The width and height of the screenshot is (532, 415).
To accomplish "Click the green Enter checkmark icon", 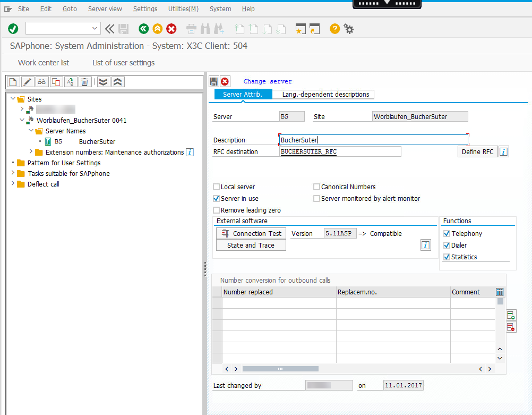I will point(13,29).
